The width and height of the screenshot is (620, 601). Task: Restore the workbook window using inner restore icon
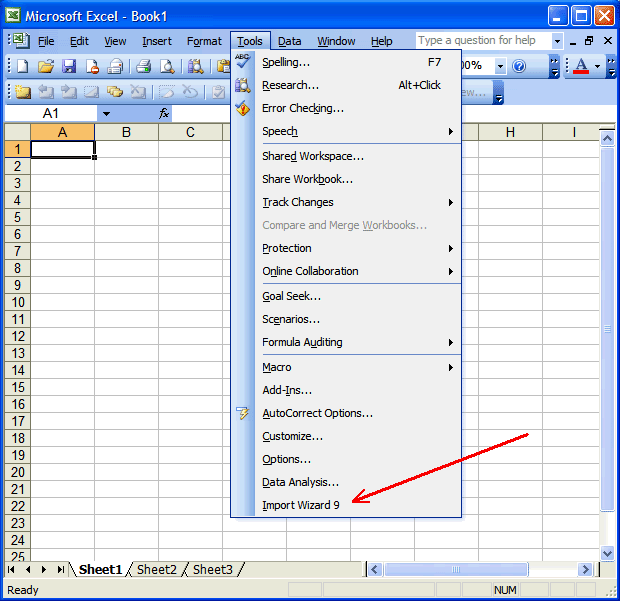point(589,41)
